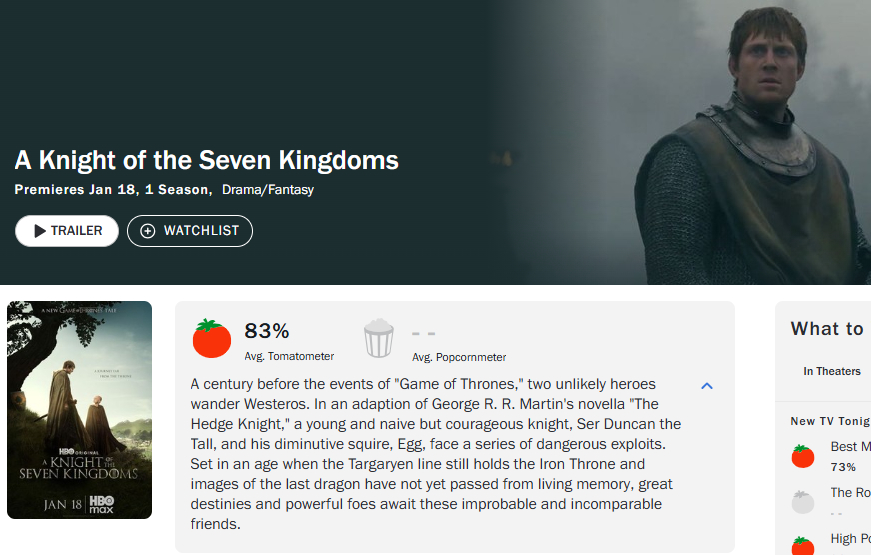Switch to the In Theaters tab
871x555 pixels.
832,371
